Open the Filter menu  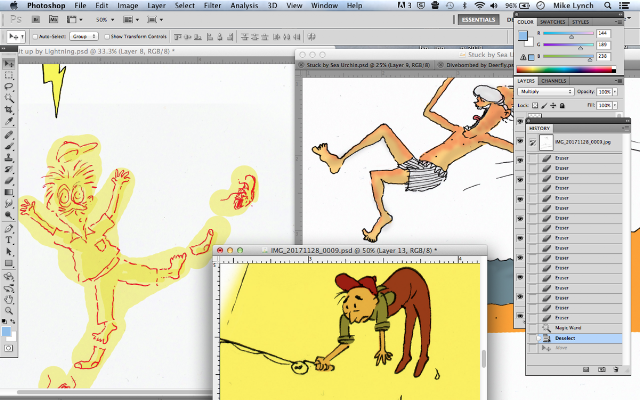212,5
